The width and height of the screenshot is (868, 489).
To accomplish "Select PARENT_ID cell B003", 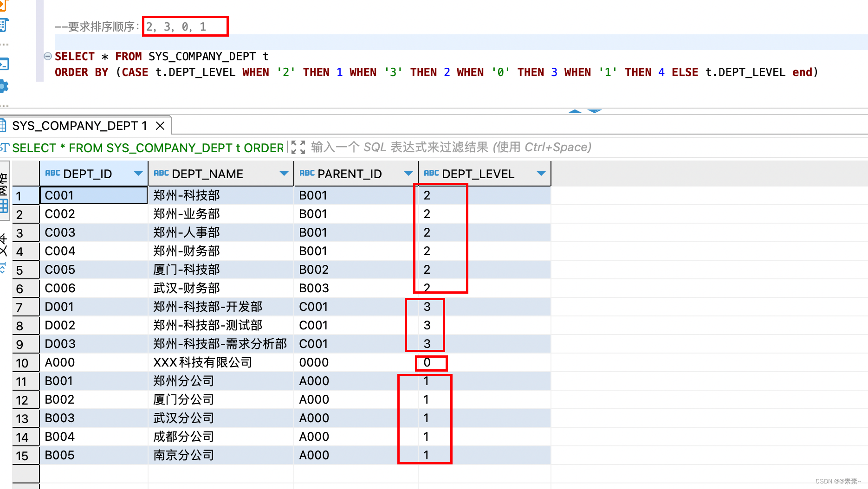I will tap(356, 288).
